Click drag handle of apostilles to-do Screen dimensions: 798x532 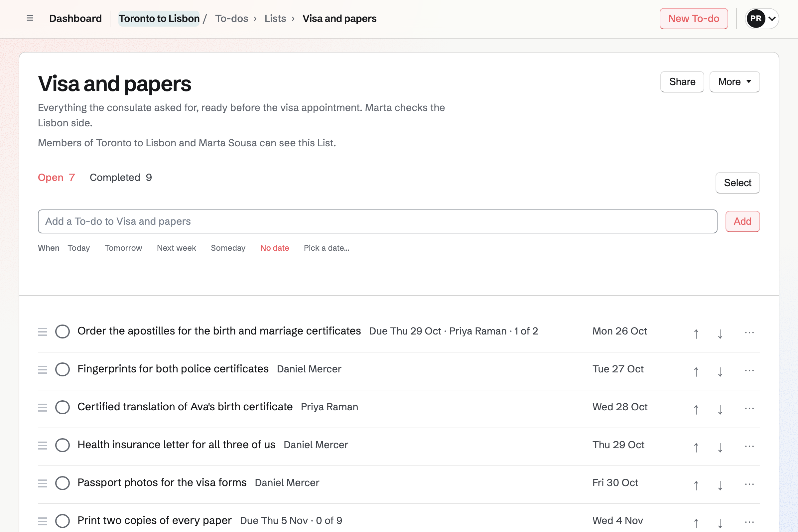pos(43,332)
